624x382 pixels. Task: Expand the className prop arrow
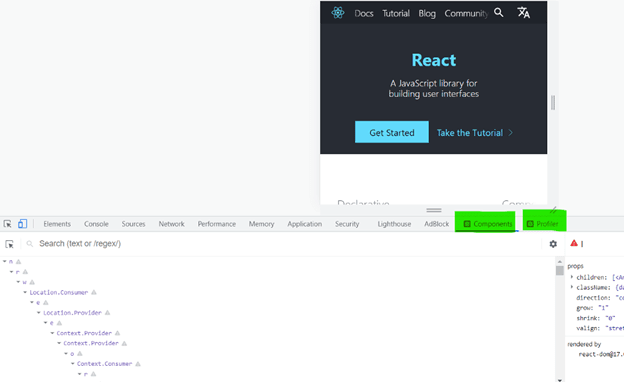point(572,287)
